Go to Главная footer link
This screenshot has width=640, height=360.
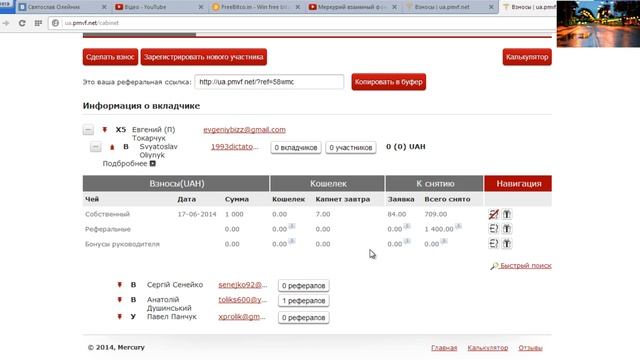(444, 348)
